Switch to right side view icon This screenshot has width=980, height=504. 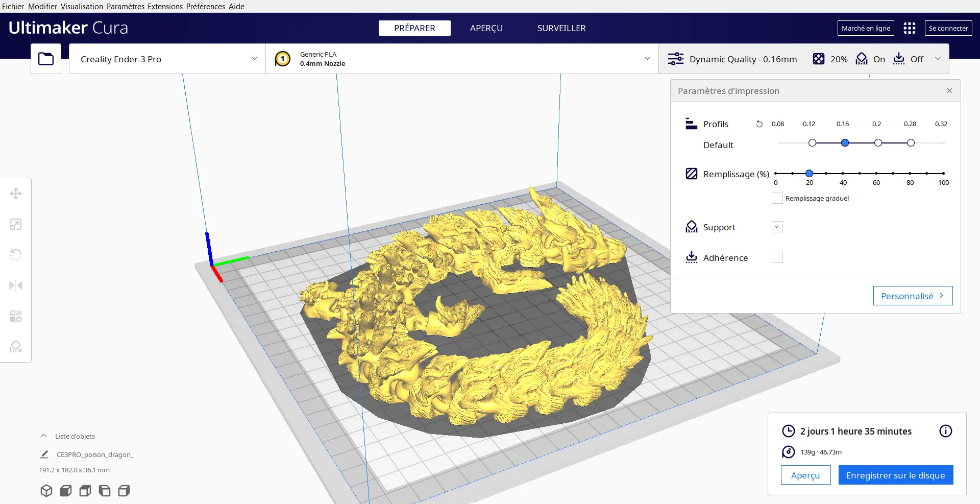point(124,491)
